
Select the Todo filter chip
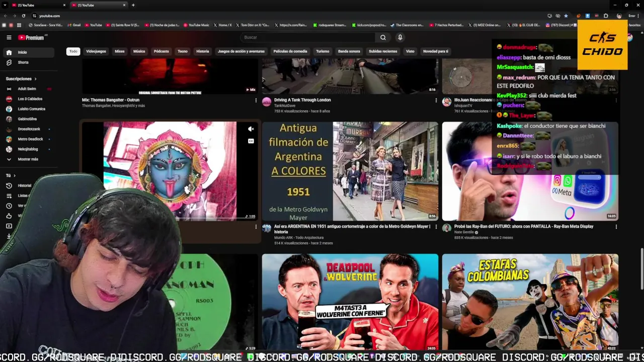tap(73, 51)
